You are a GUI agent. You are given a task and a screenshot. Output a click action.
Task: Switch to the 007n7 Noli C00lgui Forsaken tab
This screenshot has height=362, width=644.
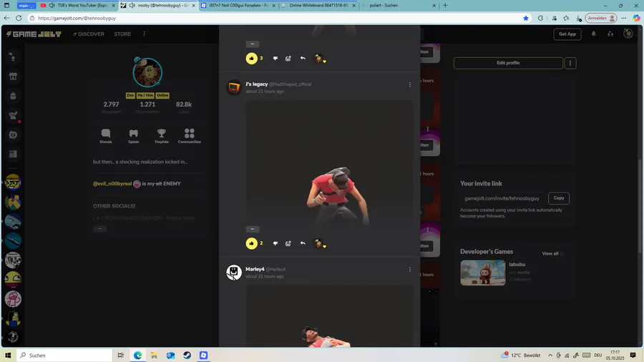pos(238,5)
